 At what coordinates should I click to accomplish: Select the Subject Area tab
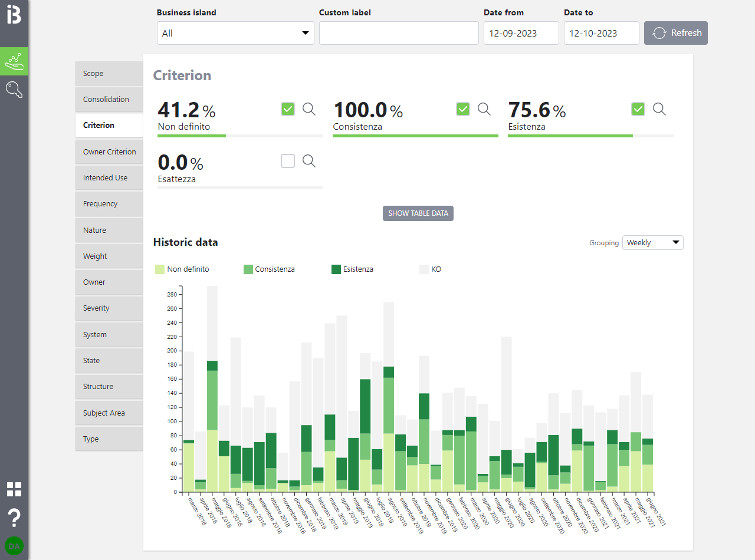pyautogui.click(x=109, y=413)
